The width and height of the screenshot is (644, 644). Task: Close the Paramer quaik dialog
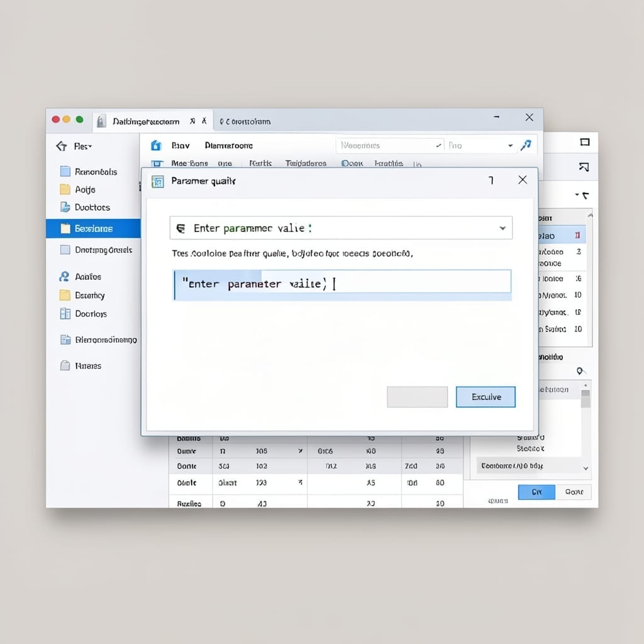click(523, 180)
